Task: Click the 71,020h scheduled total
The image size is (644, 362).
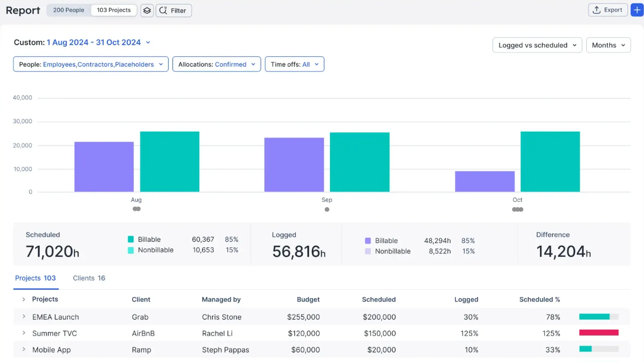Action: pyautogui.click(x=52, y=251)
